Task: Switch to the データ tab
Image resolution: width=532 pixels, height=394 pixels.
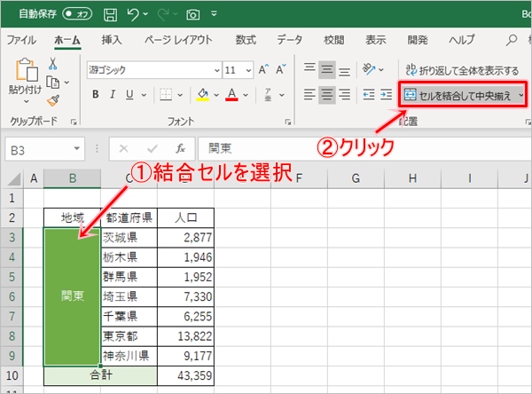Action: pos(289,40)
